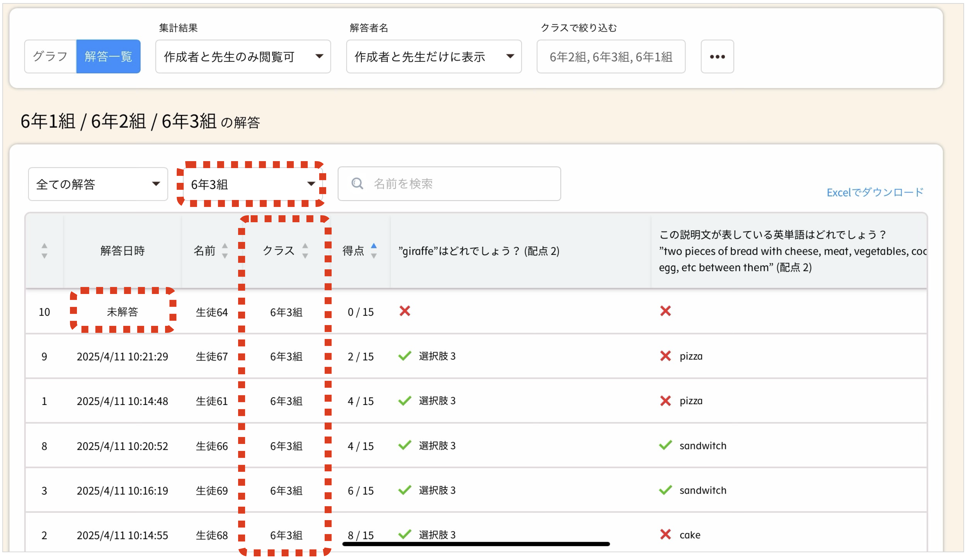Click the 生徒67 name cell
The height and width of the screenshot is (560, 970).
[211, 356]
